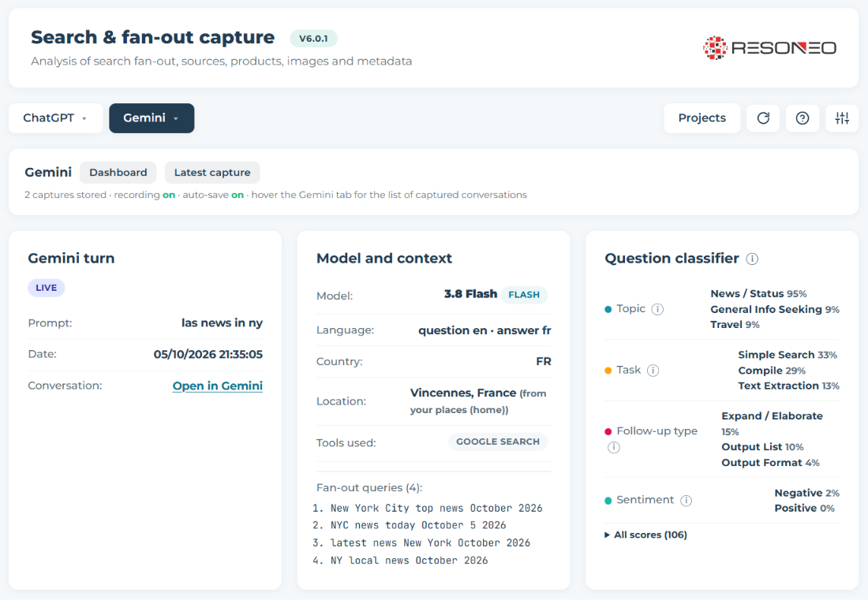Image resolution: width=868 pixels, height=600 pixels.
Task: Click the Topic info icon
Action: point(657,309)
